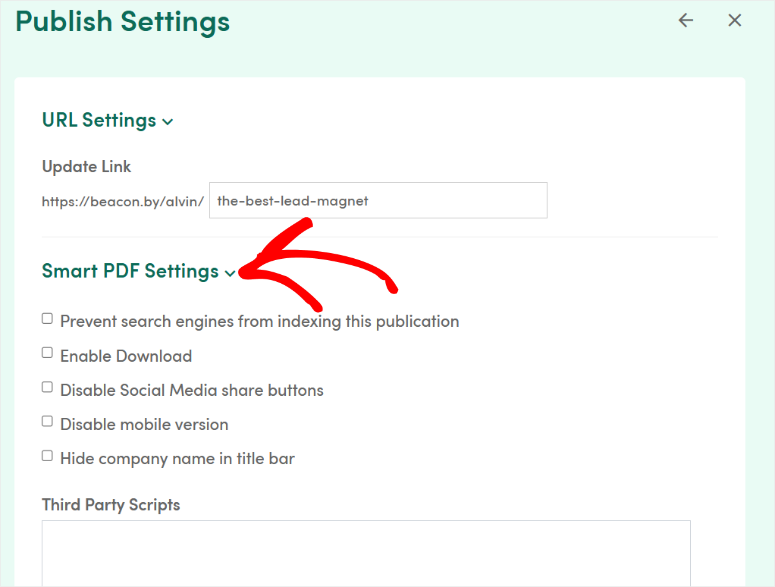The image size is (775, 587).
Task: Select the https://beacon.by/alvin/ URL prefix text
Action: pyautogui.click(x=123, y=202)
